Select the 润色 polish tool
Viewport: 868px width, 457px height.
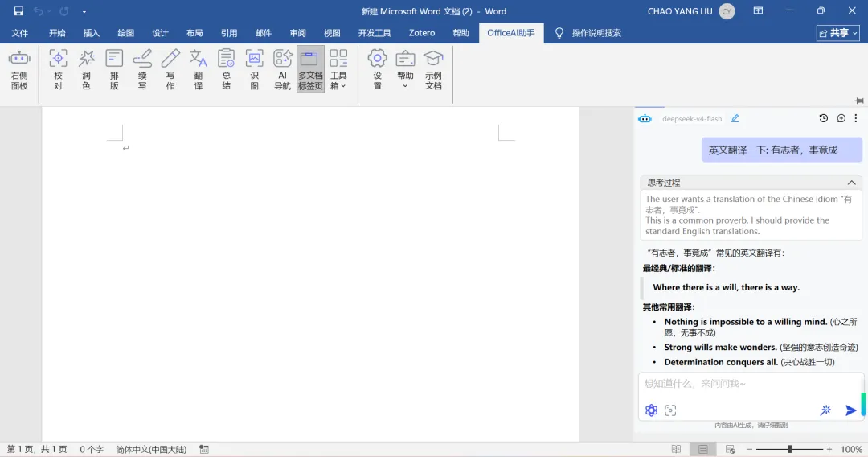(x=86, y=70)
